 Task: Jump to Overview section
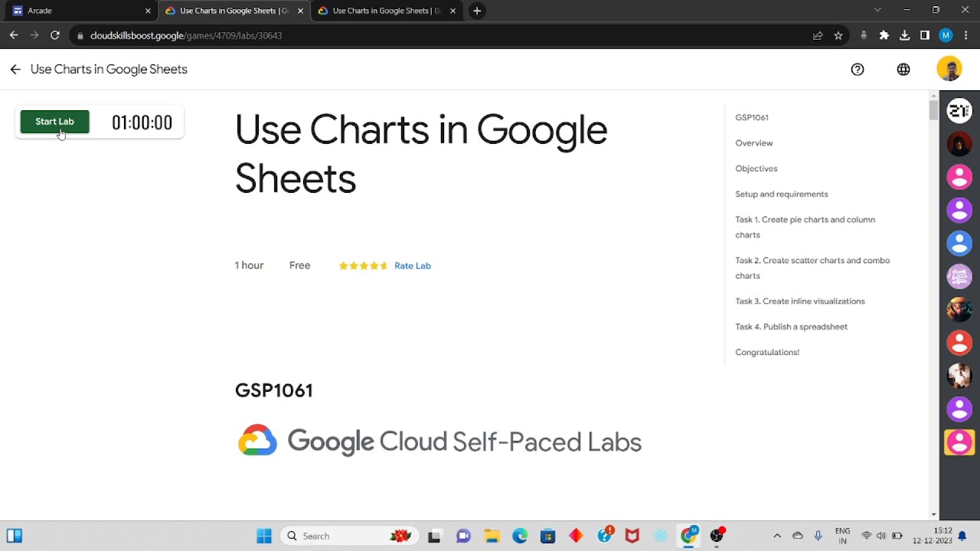(x=754, y=143)
